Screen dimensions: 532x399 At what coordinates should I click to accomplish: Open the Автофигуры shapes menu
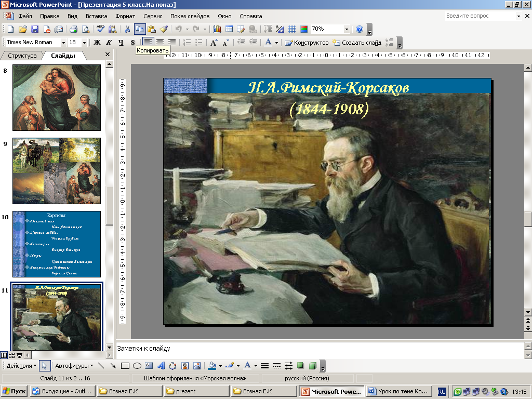click(x=74, y=366)
